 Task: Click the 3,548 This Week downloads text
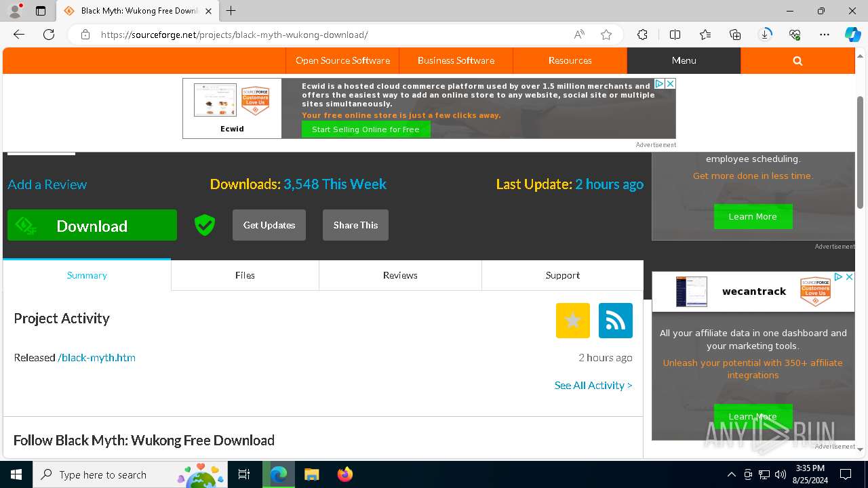pyautogui.click(x=335, y=184)
